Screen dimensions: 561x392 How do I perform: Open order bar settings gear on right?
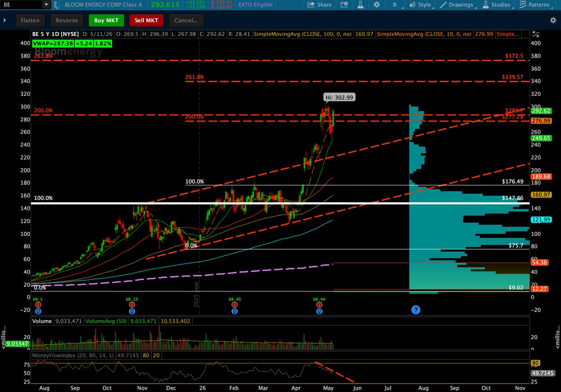pyautogui.click(x=553, y=21)
